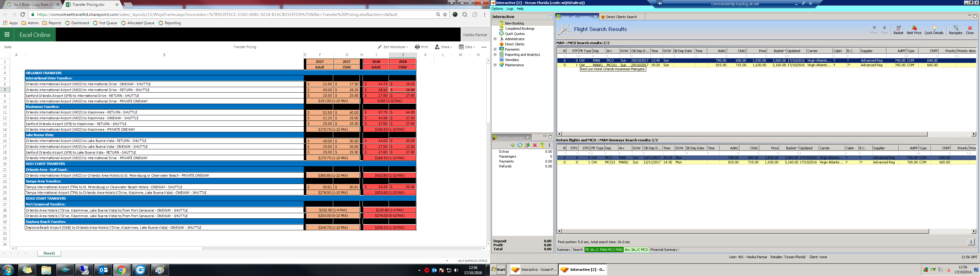The width and height of the screenshot is (980, 276).
Task: Click left arrow of return flights horizontal scrollbar
Action: pos(559,231)
